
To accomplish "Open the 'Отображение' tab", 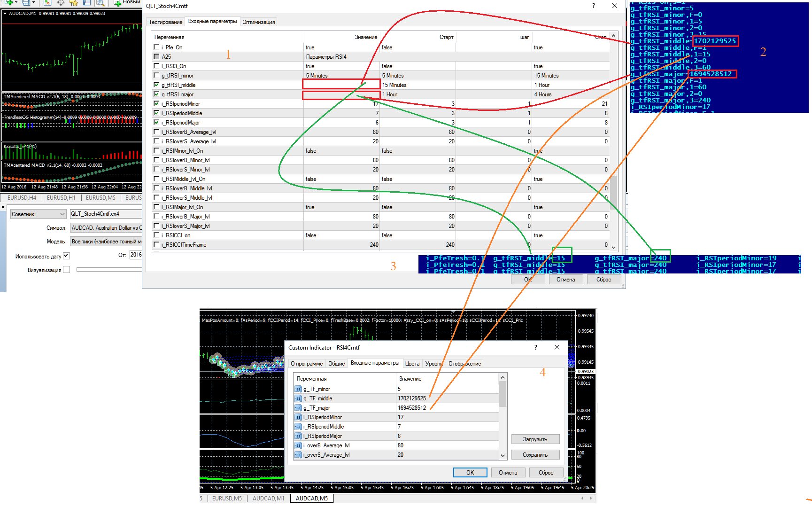I will point(464,364).
